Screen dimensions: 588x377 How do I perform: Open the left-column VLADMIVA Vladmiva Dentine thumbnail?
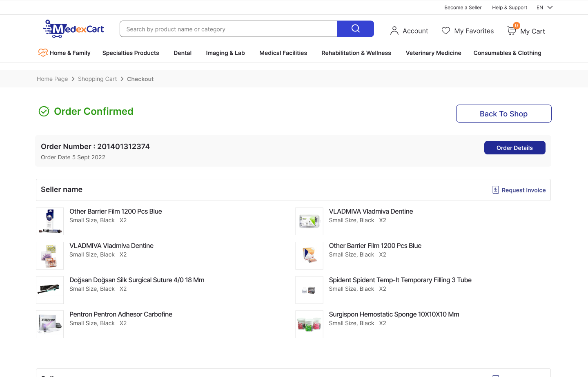click(x=50, y=256)
